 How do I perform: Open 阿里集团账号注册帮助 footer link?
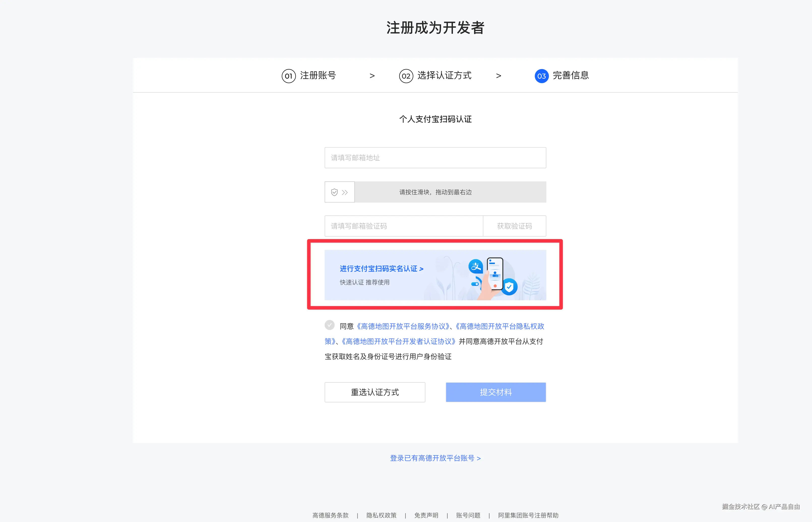click(x=528, y=515)
